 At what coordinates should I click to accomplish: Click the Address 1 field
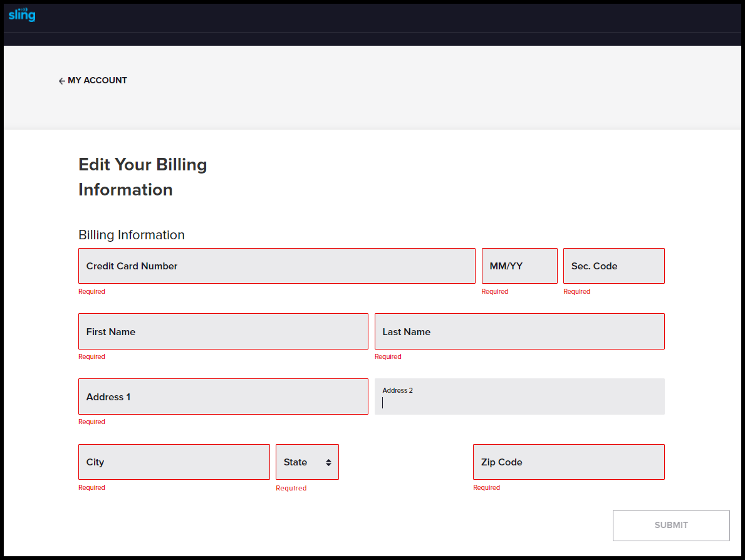222,397
